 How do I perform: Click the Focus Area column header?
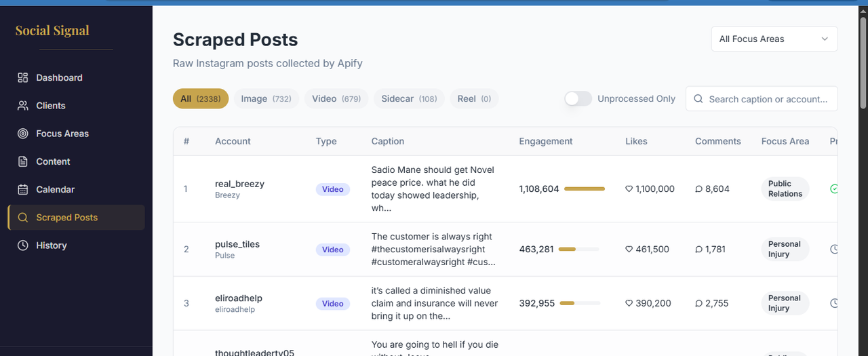coord(785,142)
